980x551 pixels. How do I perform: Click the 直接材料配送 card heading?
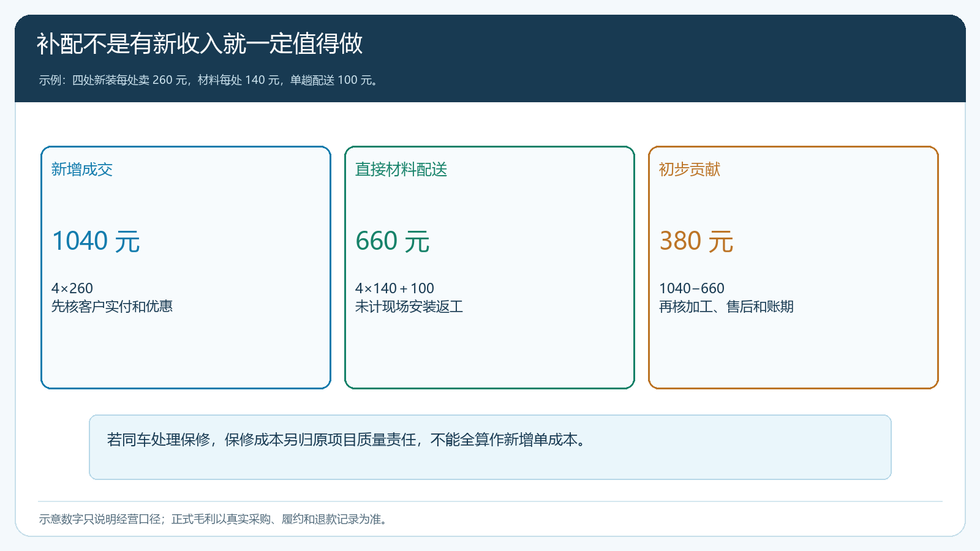coord(401,170)
